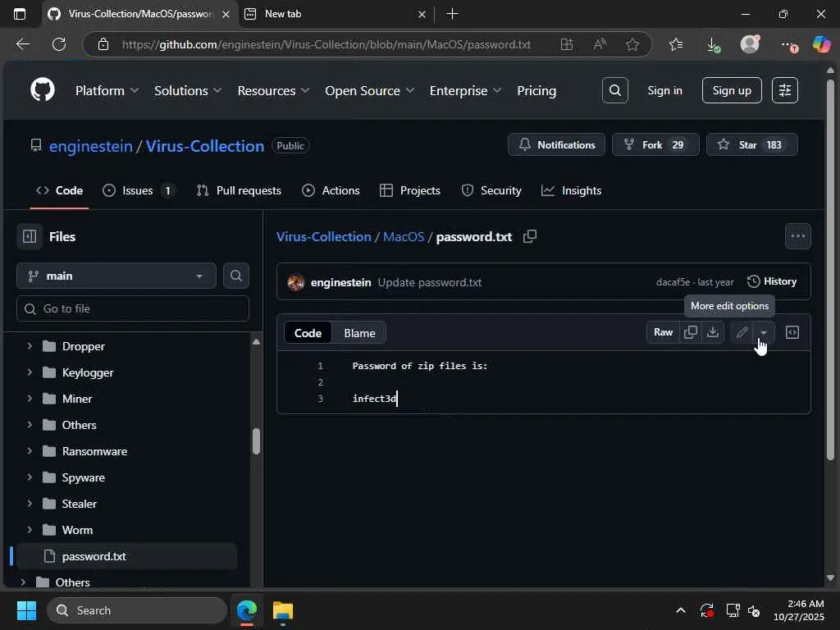The height and width of the screenshot is (630, 840).
Task: Switch file view to Blame
Action: [359, 333]
